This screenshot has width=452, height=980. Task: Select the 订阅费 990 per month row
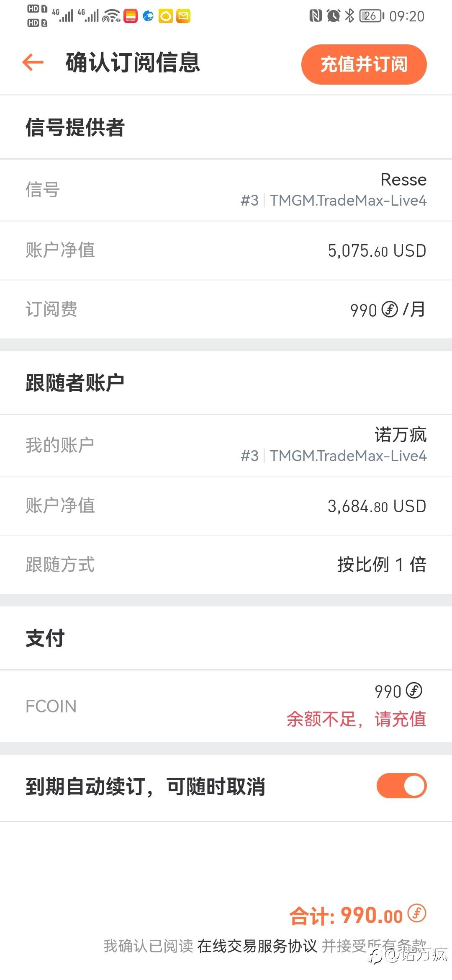tap(226, 309)
